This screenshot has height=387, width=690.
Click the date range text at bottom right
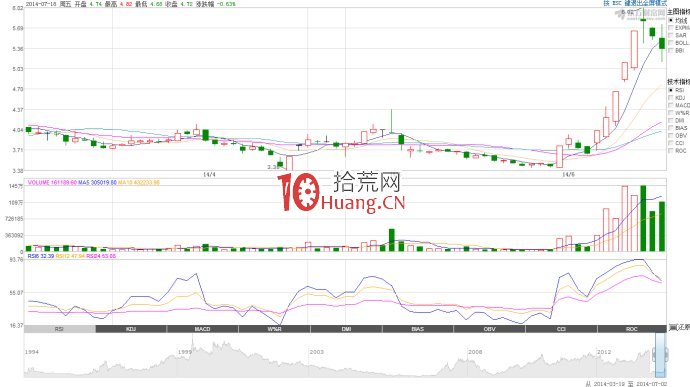coord(626,384)
